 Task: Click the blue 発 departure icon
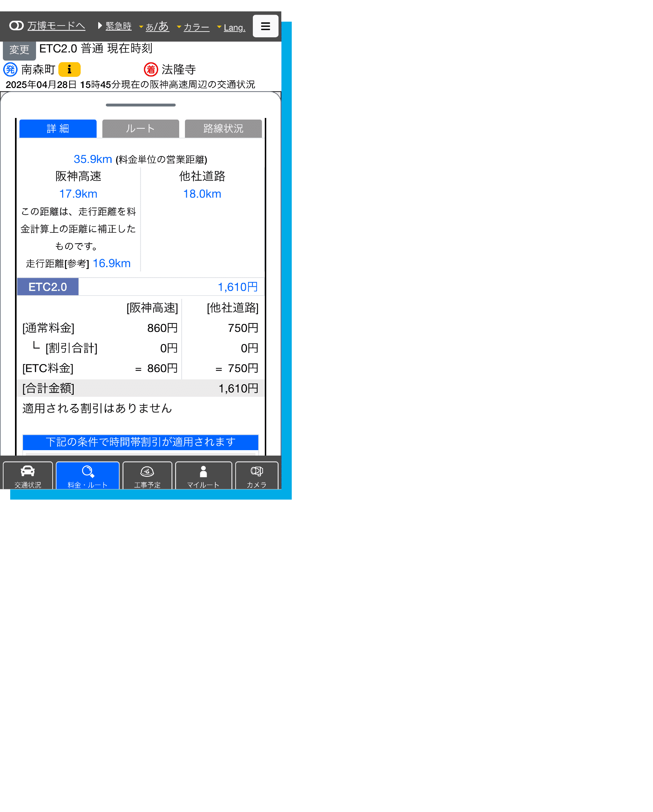(x=11, y=69)
